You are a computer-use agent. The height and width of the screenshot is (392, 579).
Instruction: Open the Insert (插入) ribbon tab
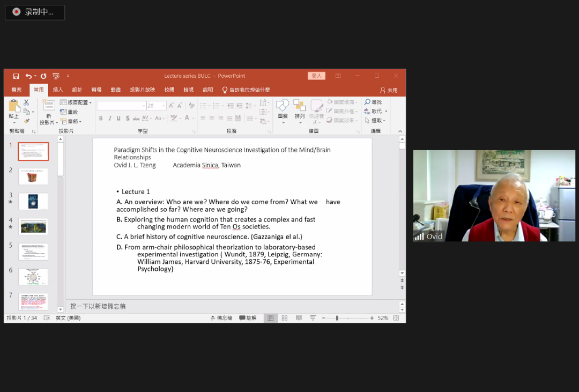pyautogui.click(x=58, y=90)
